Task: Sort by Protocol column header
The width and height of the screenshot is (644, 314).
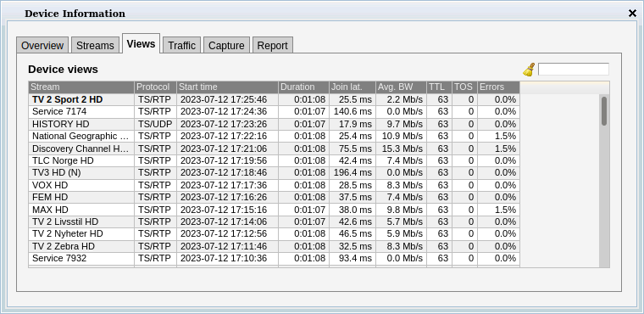Action: (156, 87)
